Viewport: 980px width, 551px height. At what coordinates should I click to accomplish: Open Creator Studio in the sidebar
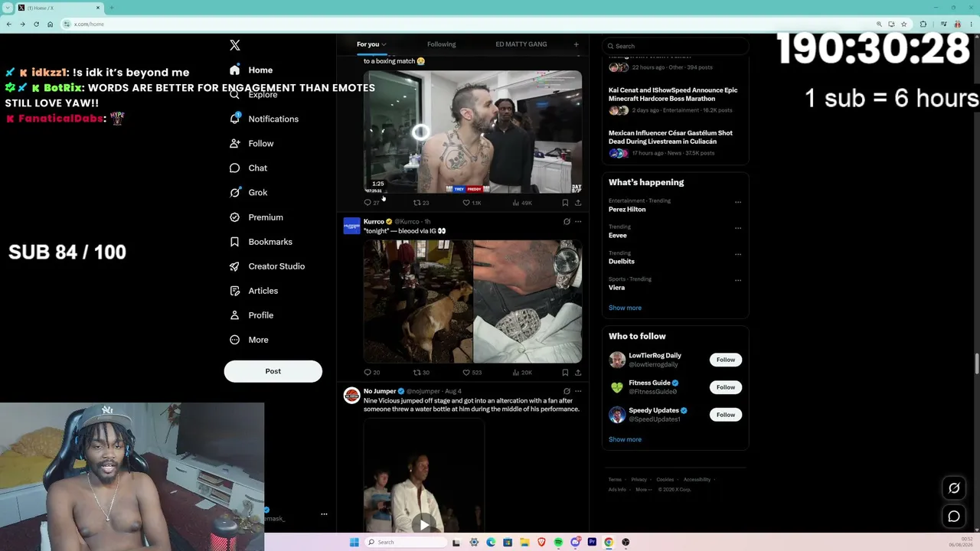(267, 266)
